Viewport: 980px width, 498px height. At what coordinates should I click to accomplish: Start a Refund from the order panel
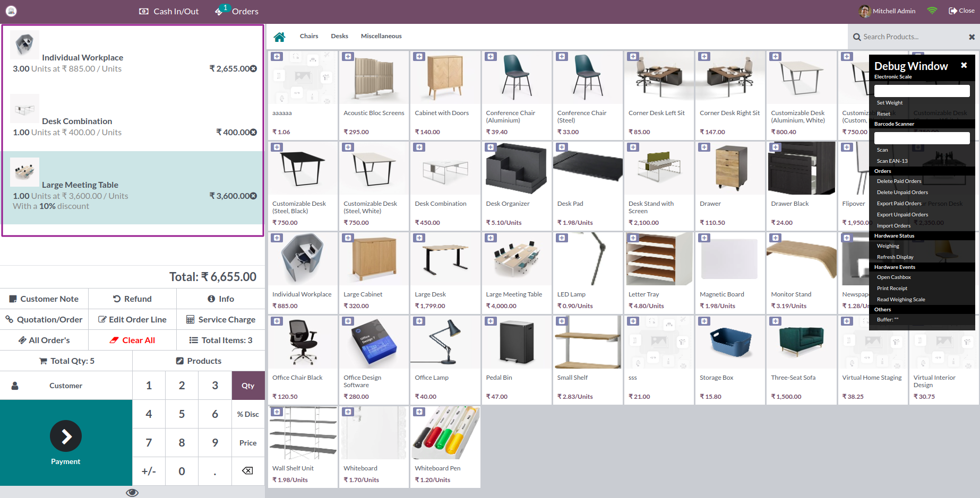[x=132, y=299]
